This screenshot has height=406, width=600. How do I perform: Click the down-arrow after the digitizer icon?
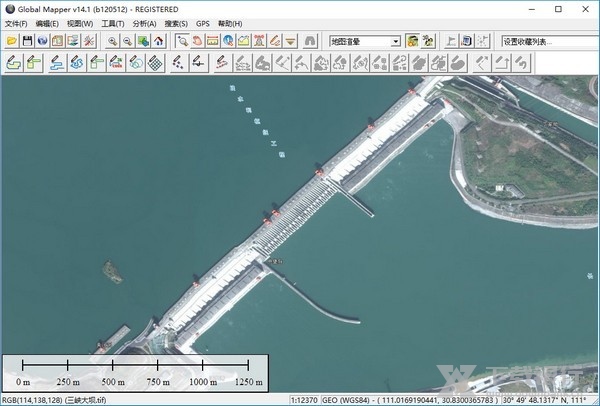tap(291, 41)
